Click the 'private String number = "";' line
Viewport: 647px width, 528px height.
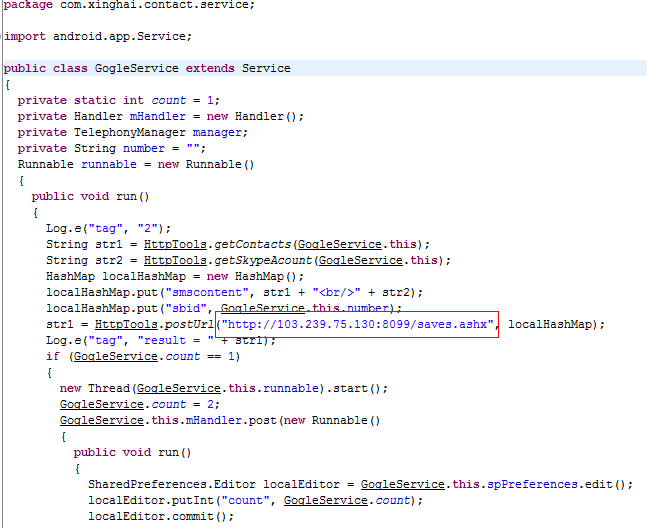[111, 148]
